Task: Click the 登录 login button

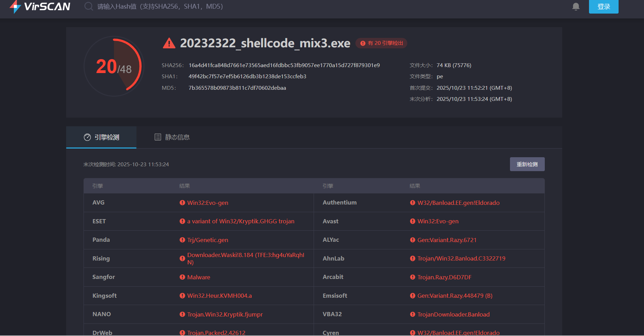Action: coord(604,7)
